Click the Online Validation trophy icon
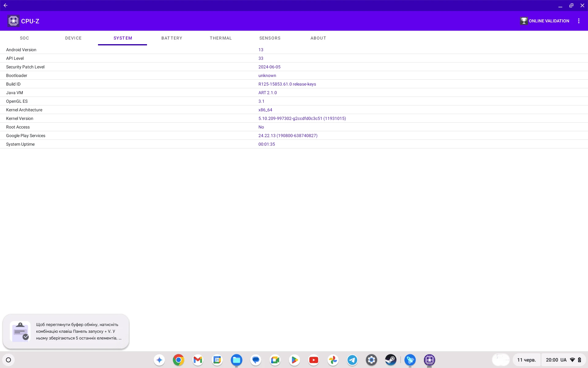This screenshot has height=368, width=588. click(x=524, y=21)
